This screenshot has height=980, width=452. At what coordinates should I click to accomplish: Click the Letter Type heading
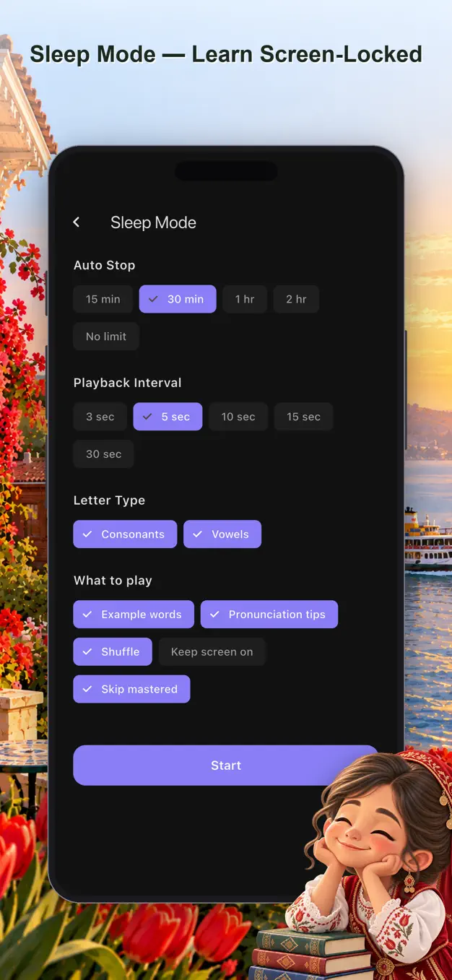click(109, 500)
